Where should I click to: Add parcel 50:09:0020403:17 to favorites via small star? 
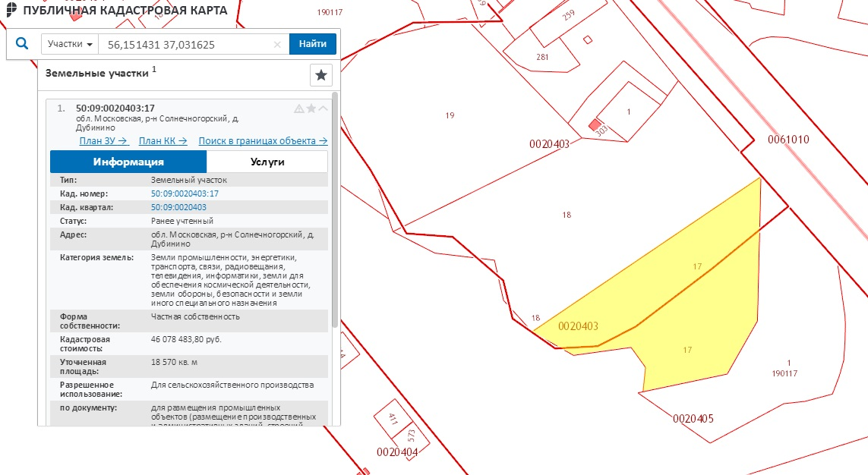click(311, 109)
